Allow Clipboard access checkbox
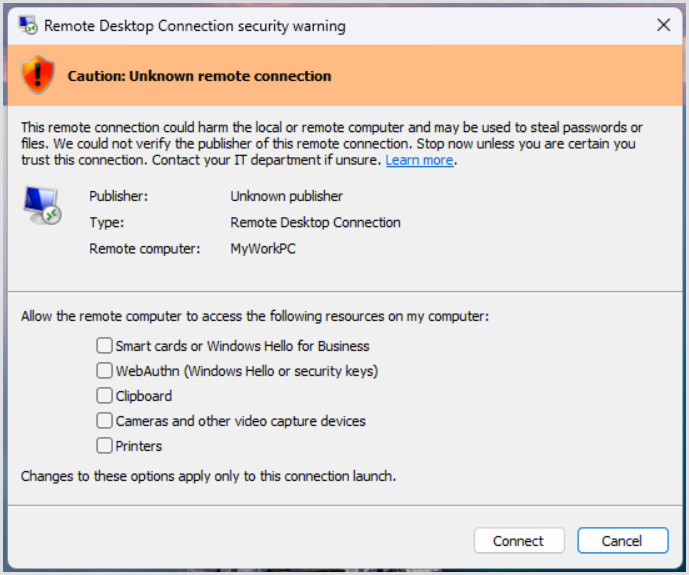 105,396
